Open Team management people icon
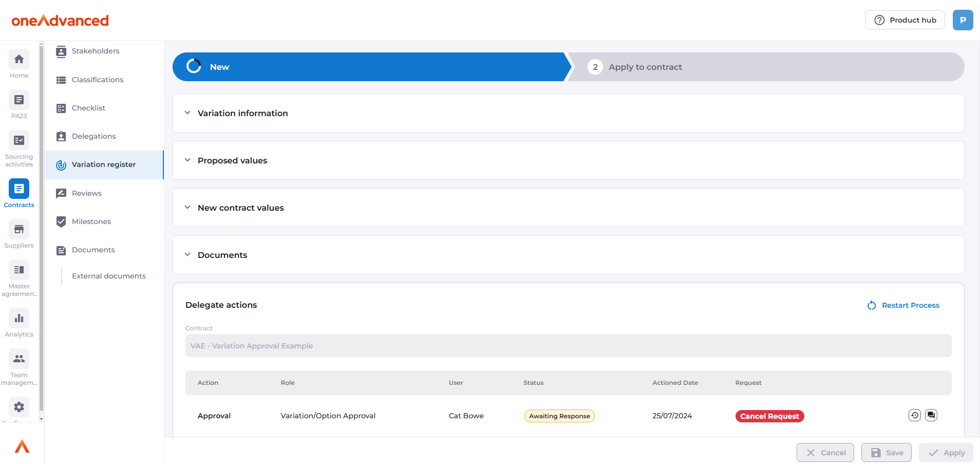This screenshot has height=464, width=980. click(x=19, y=359)
